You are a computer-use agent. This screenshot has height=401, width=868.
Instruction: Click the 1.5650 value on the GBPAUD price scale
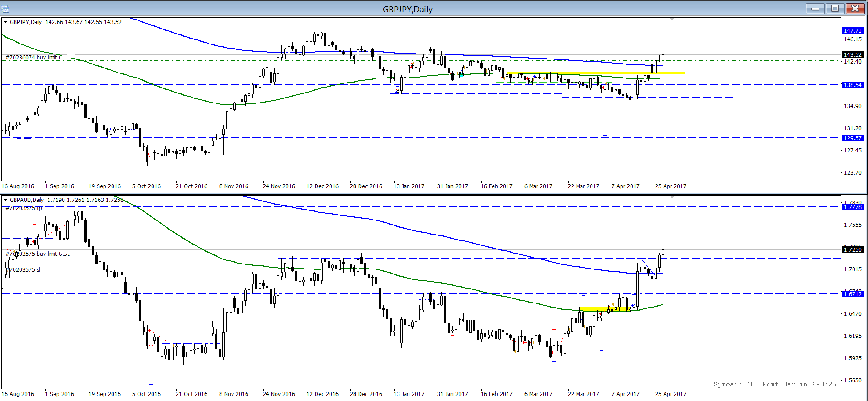click(853, 381)
